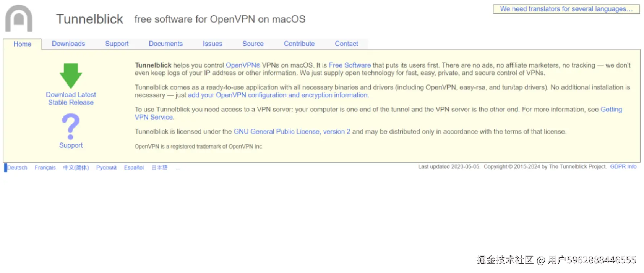
Task: Open the Contact tab
Action: (346, 44)
